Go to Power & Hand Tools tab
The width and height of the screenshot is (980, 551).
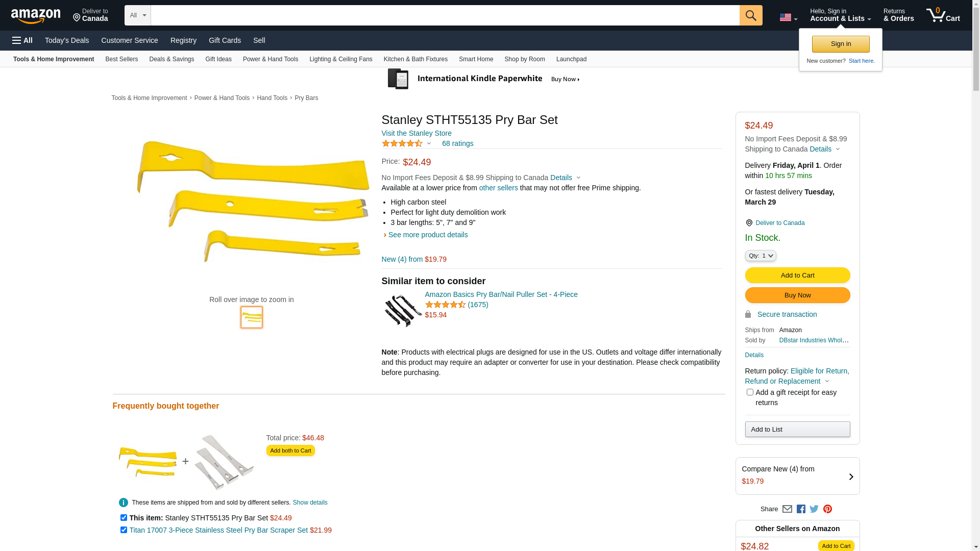click(270, 59)
